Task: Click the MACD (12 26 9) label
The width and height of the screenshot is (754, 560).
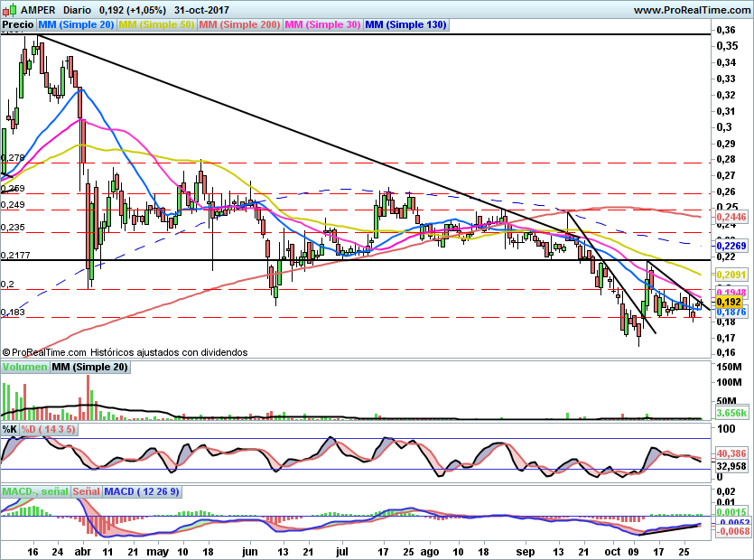Action: tap(143, 491)
